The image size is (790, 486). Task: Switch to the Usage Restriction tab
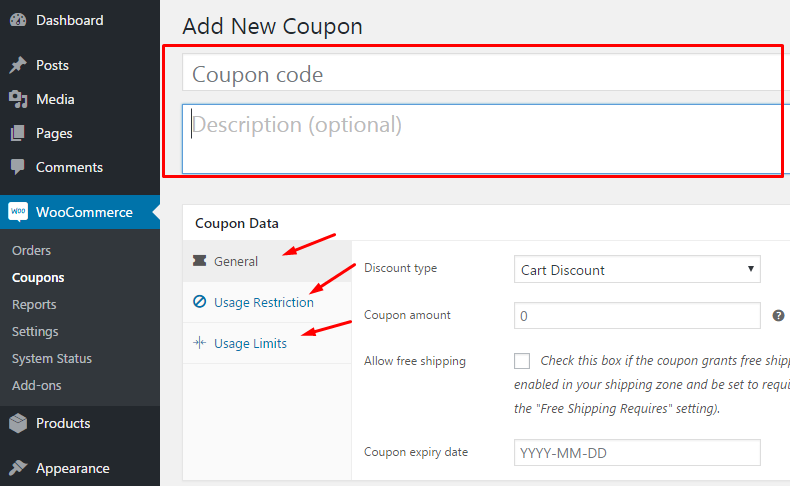(263, 303)
